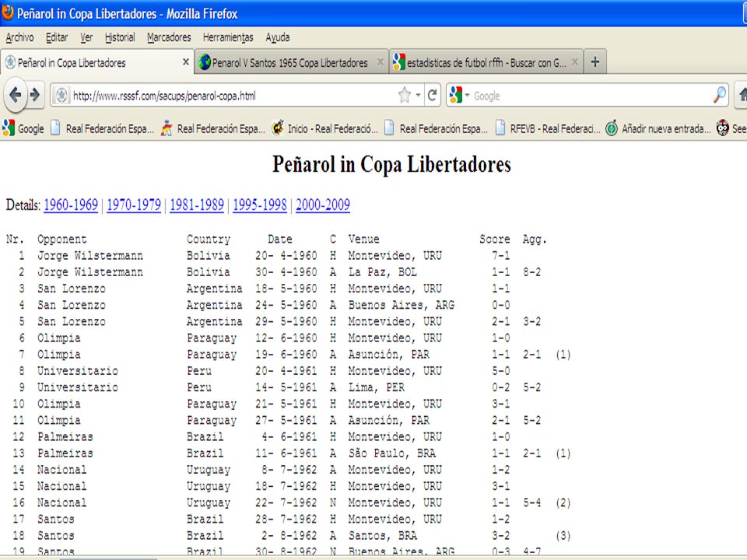The height and width of the screenshot is (560, 747).
Task: Open the Inicio - Real Federació... bookmark
Action: click(325, 128)
